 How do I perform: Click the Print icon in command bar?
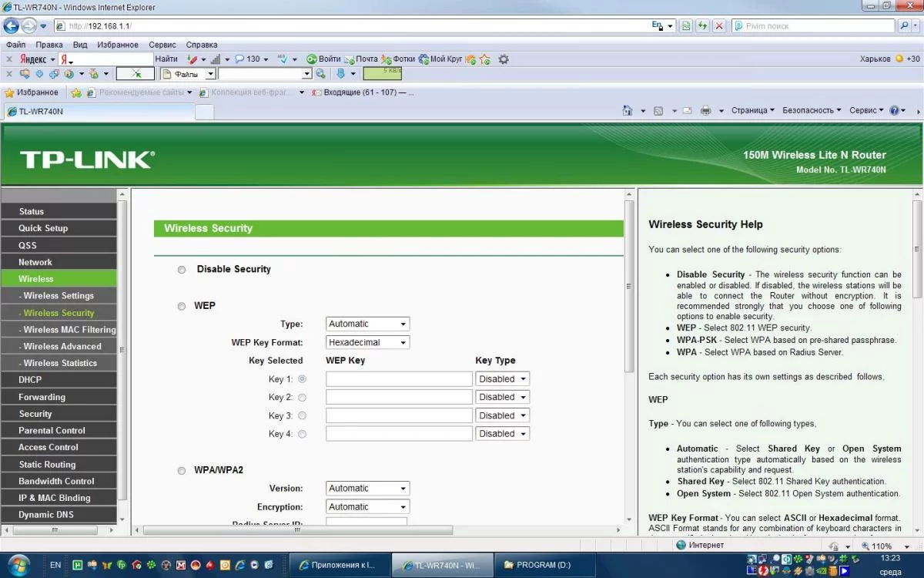(x=705, y=110)
